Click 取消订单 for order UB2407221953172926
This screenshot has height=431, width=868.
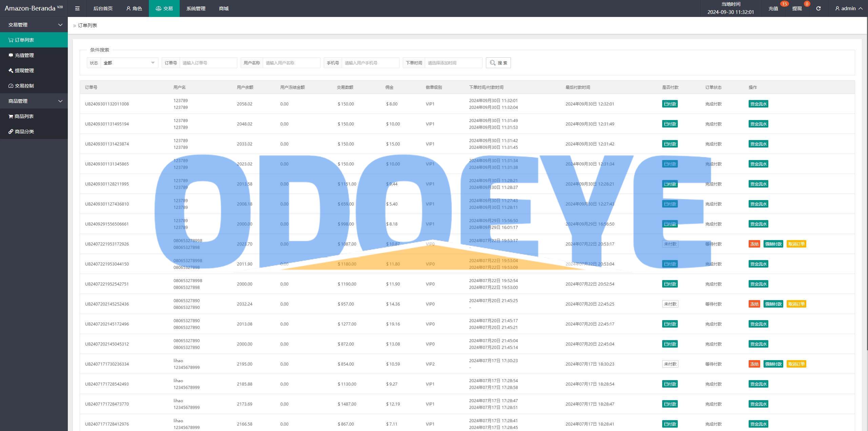point(796,244)
